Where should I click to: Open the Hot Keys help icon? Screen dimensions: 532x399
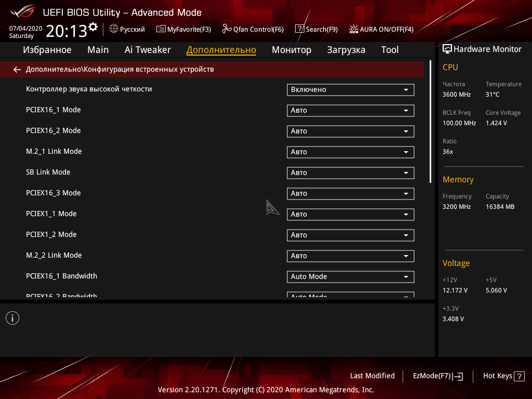[x=519, y=376]
